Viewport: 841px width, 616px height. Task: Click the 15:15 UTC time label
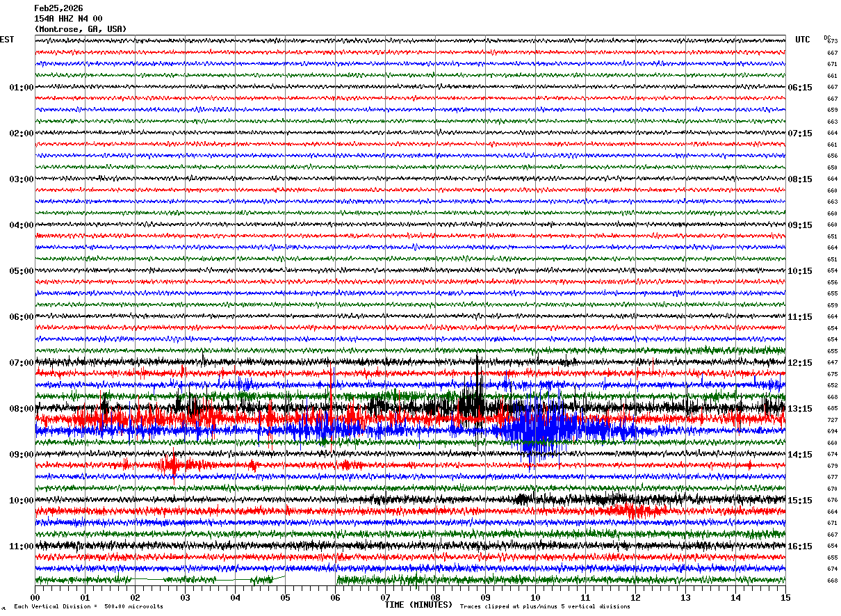800,501
